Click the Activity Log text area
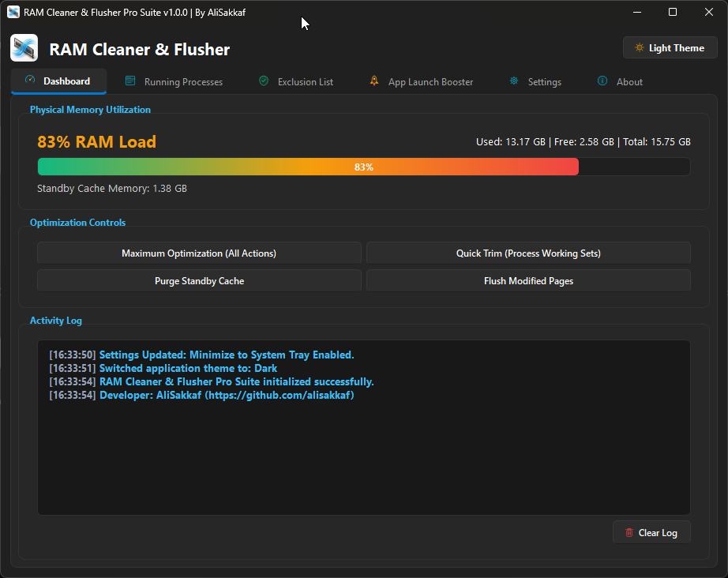This screenshot has width=728, height=578. coord(364,428)
